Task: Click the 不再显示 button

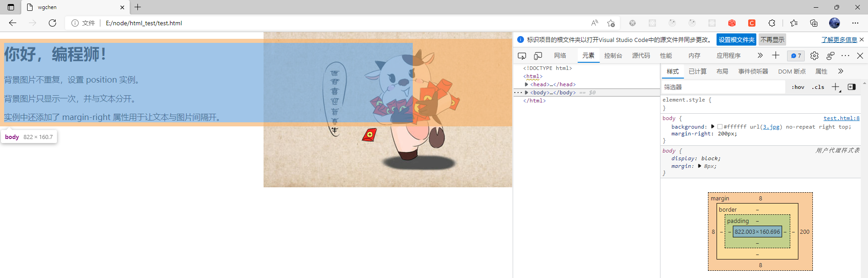Action: pos(772,40)
